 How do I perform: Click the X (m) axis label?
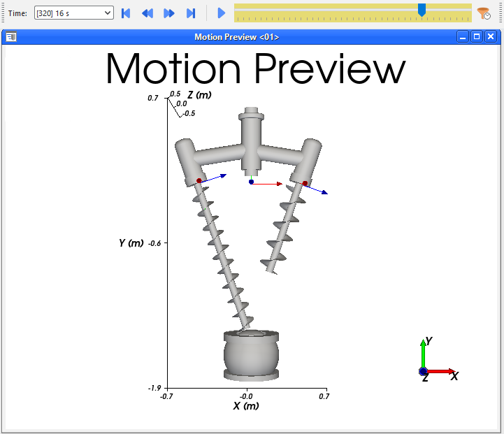246,406
